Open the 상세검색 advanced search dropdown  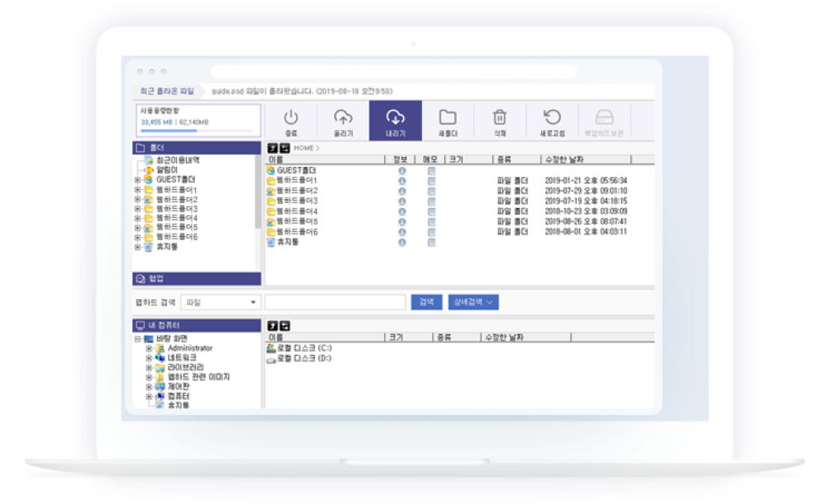(474, 303)
